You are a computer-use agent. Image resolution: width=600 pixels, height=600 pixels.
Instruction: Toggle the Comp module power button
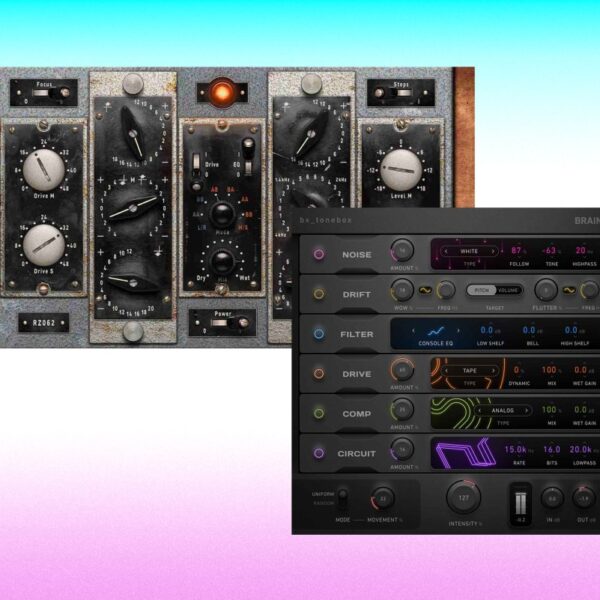click(319, 413)
